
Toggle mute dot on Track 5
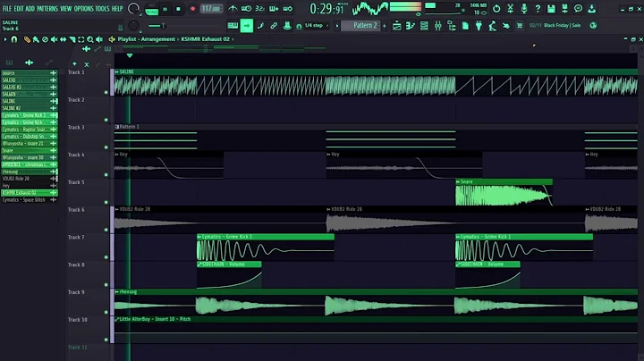click(106, 202)
